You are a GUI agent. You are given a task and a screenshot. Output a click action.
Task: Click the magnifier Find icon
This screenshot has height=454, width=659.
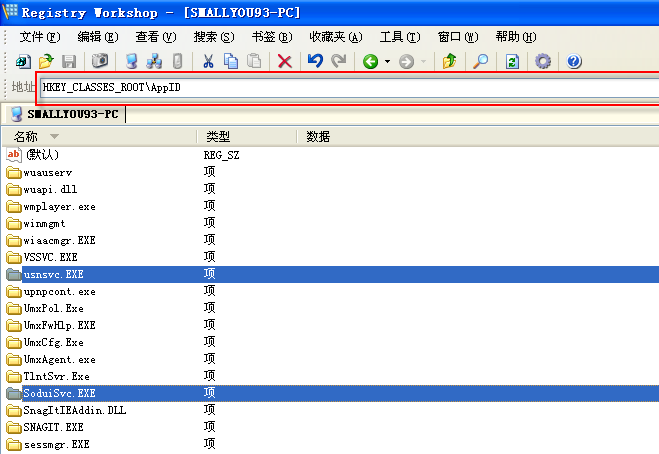[480, 62]
